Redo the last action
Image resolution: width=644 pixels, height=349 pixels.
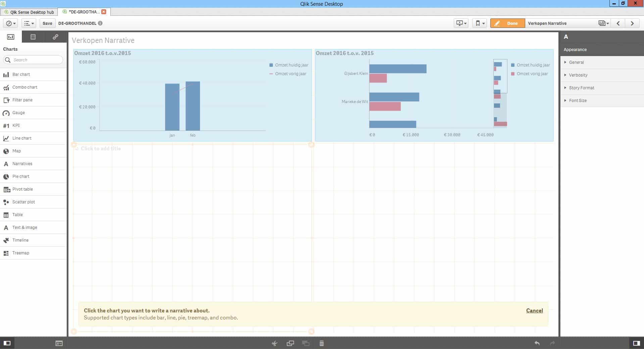tap(552, 343)
